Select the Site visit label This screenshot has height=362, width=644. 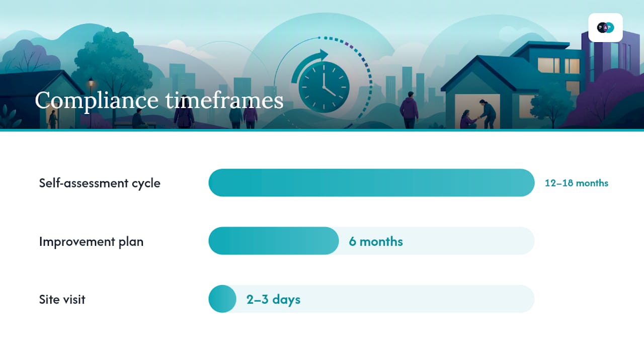point(62,299)
